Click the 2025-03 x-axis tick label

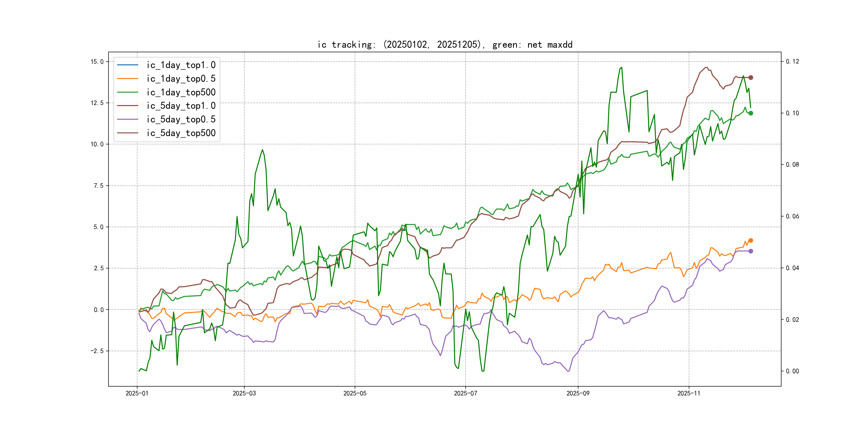(x=244, y=394)
